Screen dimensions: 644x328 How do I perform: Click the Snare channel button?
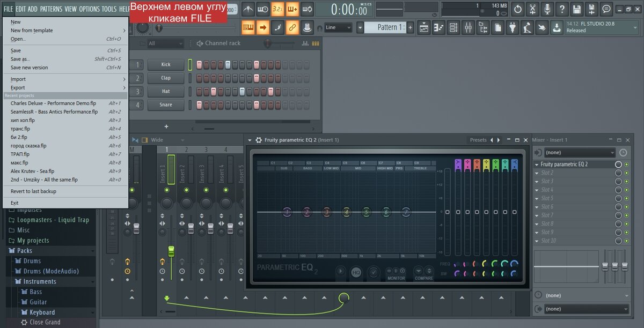166,105
